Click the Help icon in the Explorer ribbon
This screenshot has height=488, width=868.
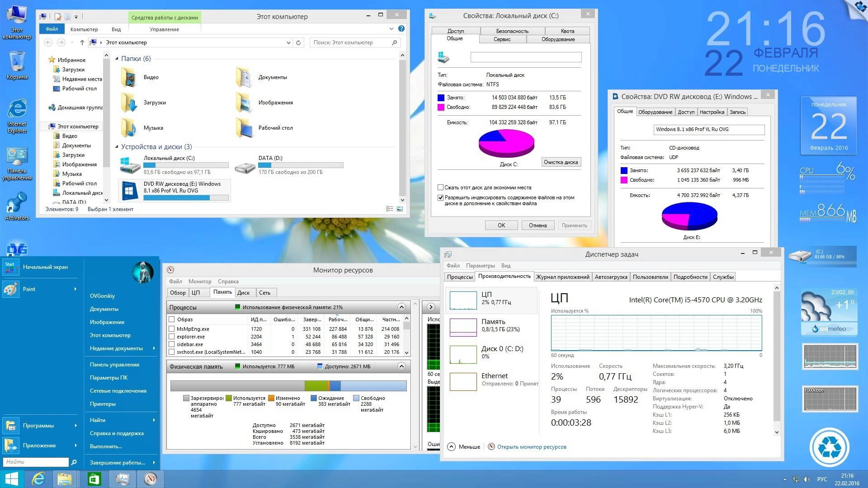401,28
